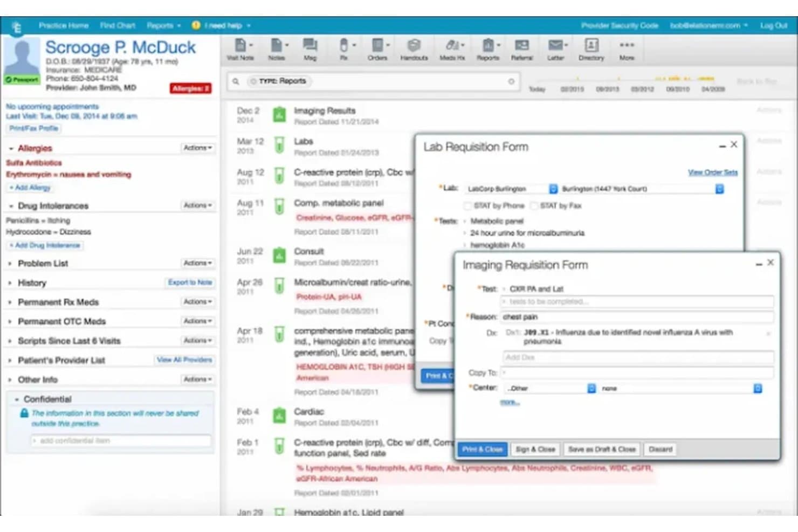Click the Add Allergy link
798x532 pixels.
tap(30, 188)
